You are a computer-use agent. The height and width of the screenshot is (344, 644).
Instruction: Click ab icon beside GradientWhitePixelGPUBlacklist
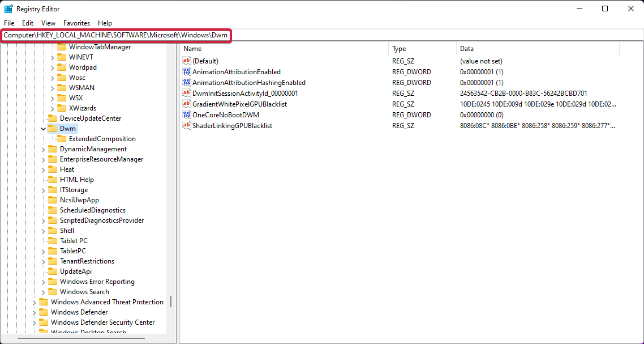point(186,104)
